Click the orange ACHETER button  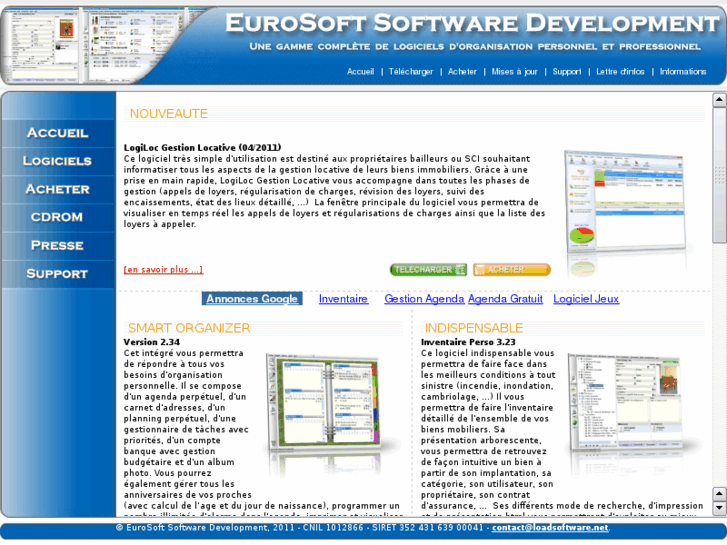[x=512, y=269]
